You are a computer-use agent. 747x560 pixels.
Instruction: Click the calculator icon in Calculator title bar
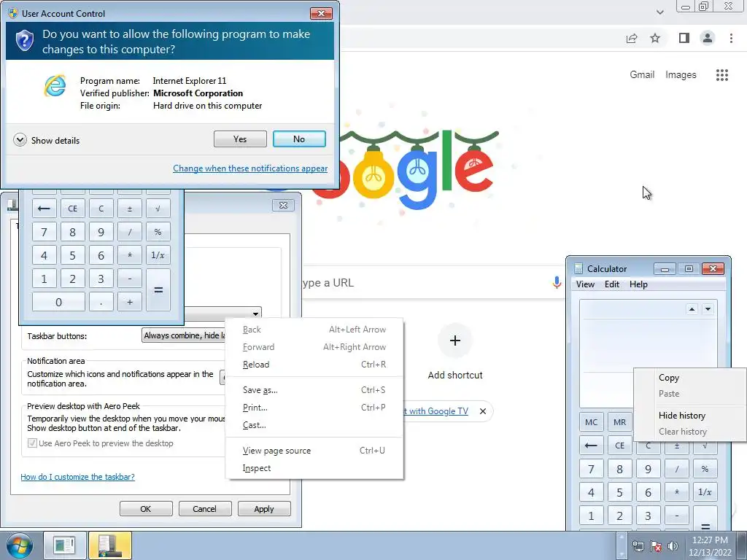coord(578,268)
